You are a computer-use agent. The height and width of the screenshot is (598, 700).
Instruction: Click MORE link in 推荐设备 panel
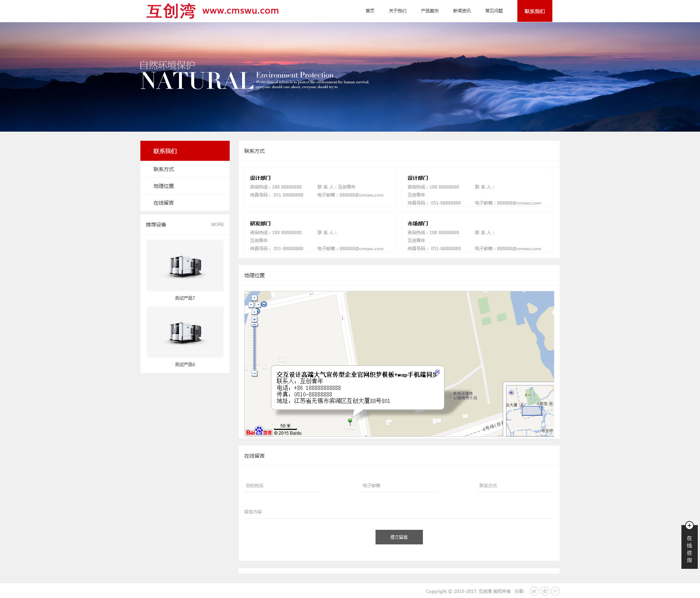[218, 225]
